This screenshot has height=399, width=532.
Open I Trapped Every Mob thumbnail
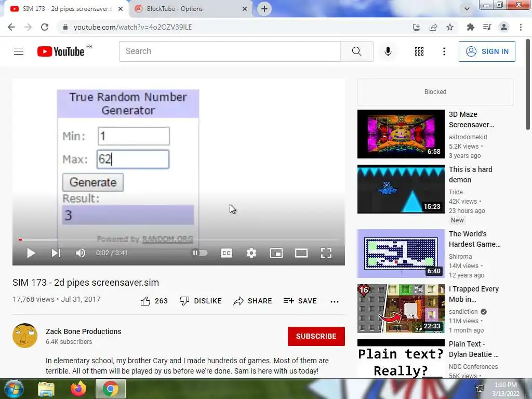coord(401,309)
